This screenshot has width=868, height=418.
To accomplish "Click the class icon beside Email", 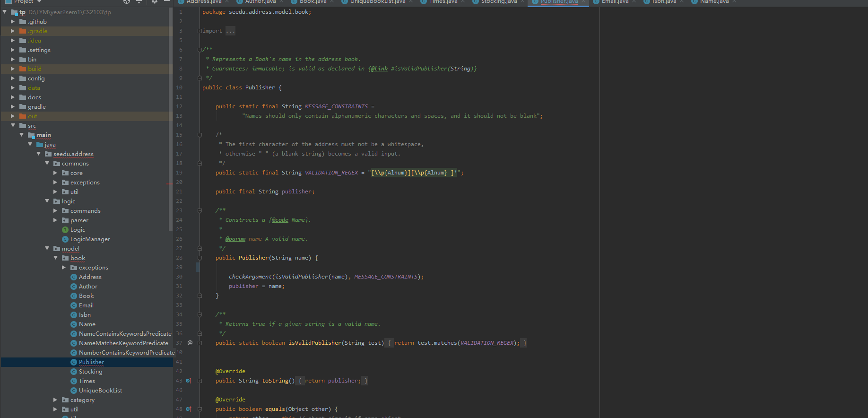I will (x=74, y=305).
